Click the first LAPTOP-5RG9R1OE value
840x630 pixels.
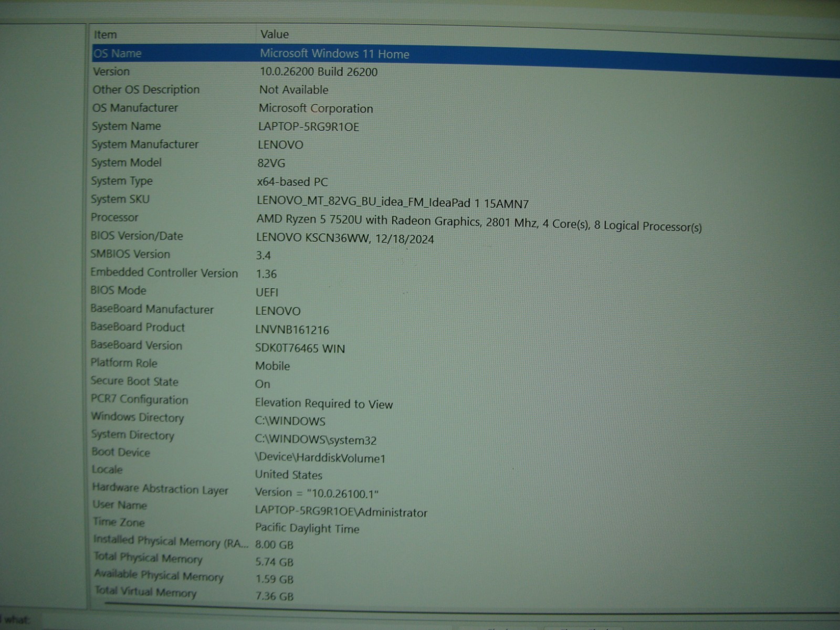click(309, 127)
